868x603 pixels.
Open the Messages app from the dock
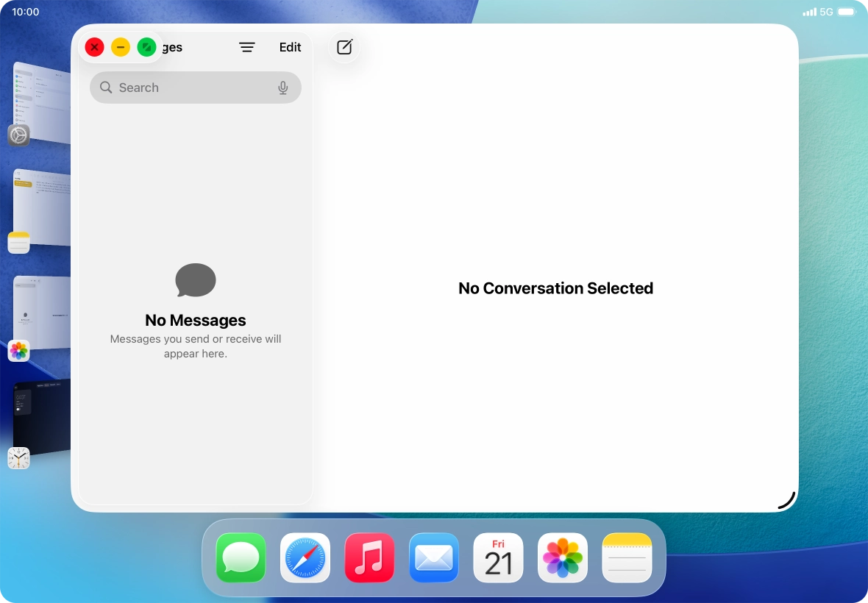[241, 557]
